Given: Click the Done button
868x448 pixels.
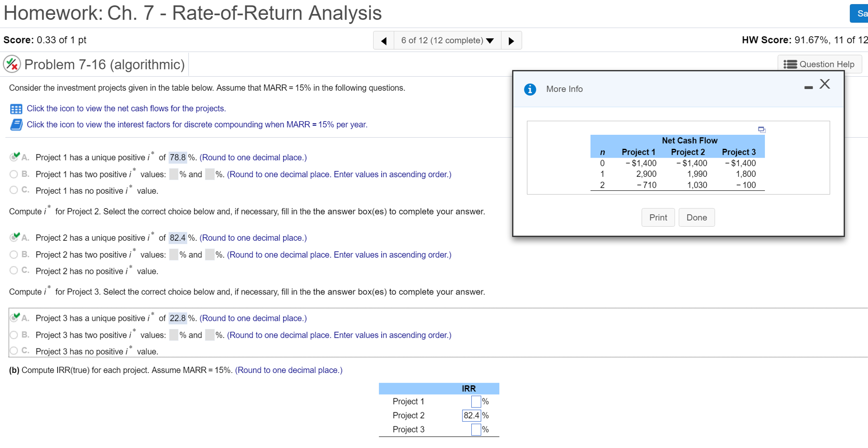Looking at the screenshot, I should point(696,217).
